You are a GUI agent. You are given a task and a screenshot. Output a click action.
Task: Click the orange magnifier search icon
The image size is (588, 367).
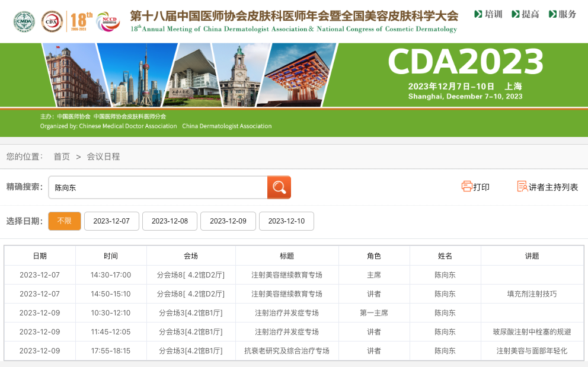tap(279, 187)
